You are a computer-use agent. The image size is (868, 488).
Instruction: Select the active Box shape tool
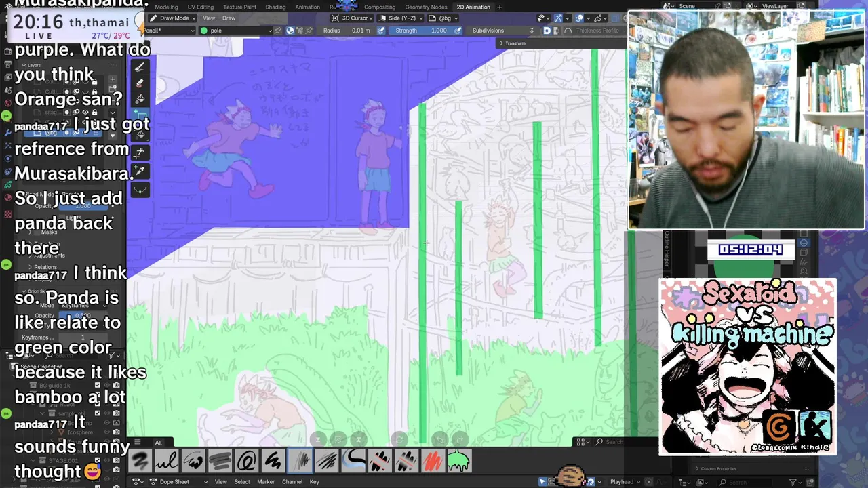139,116
